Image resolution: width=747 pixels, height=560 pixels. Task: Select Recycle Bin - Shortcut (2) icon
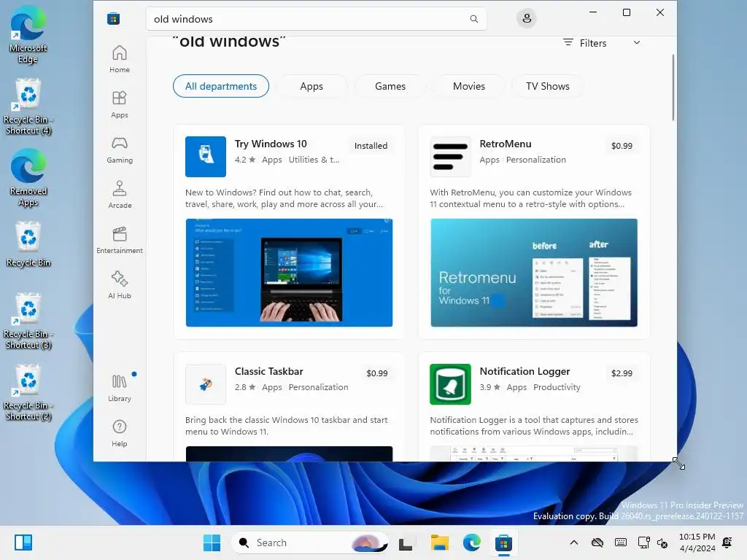click(x=28, y=392)
